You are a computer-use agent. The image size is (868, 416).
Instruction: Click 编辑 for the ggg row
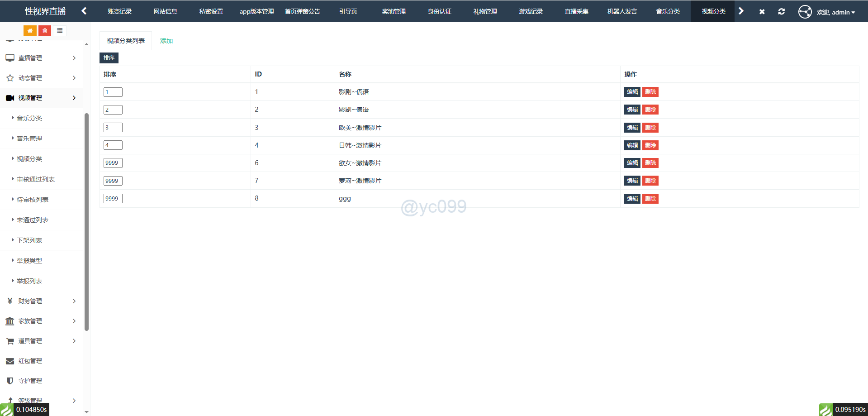coord(632,199)
